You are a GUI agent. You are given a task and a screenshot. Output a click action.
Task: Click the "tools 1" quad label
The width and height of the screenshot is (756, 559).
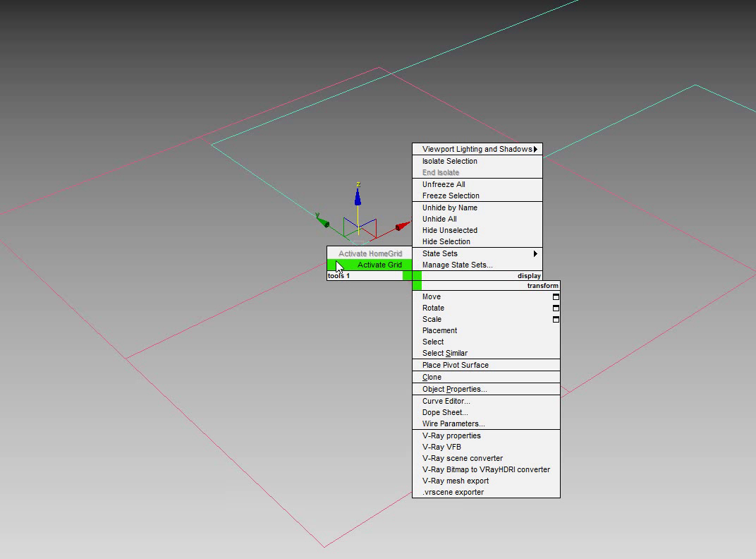(x=339, y=276)
